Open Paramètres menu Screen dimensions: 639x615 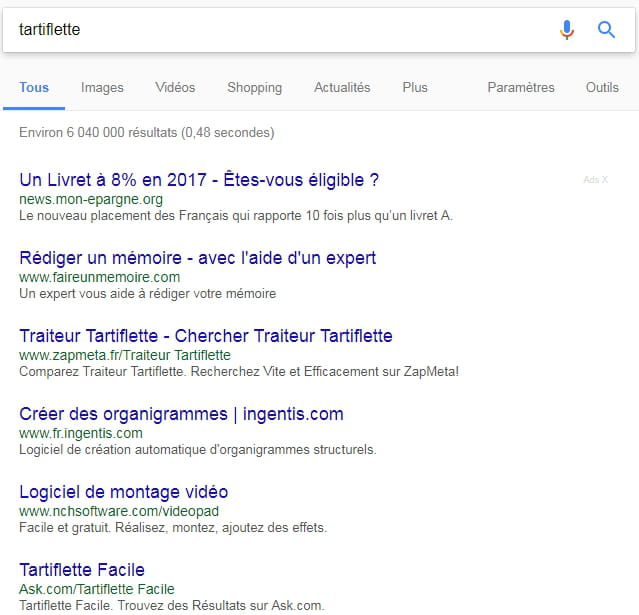[521, 88]
